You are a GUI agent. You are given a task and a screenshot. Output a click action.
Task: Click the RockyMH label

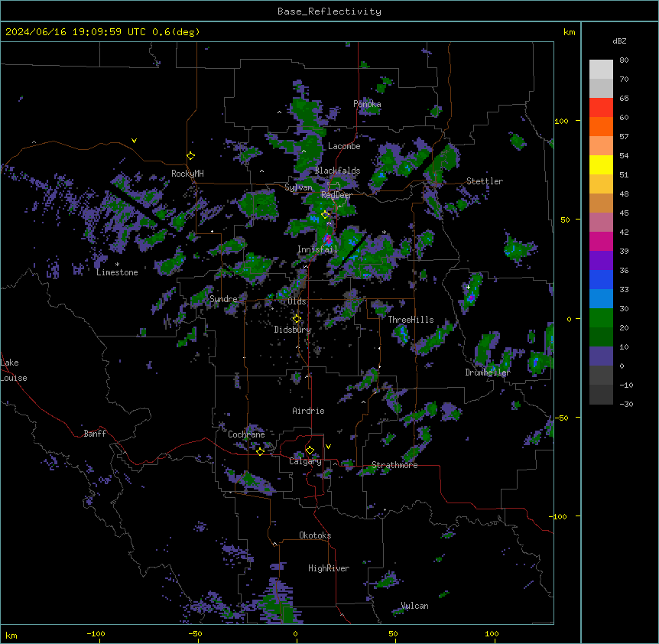pos(187,174)
